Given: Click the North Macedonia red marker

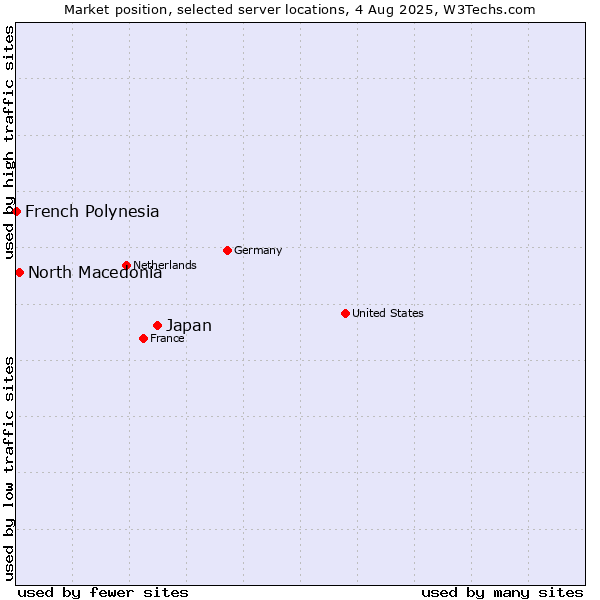Looking at the screenshot, I should pyautogui.click(x=20, y=272).
